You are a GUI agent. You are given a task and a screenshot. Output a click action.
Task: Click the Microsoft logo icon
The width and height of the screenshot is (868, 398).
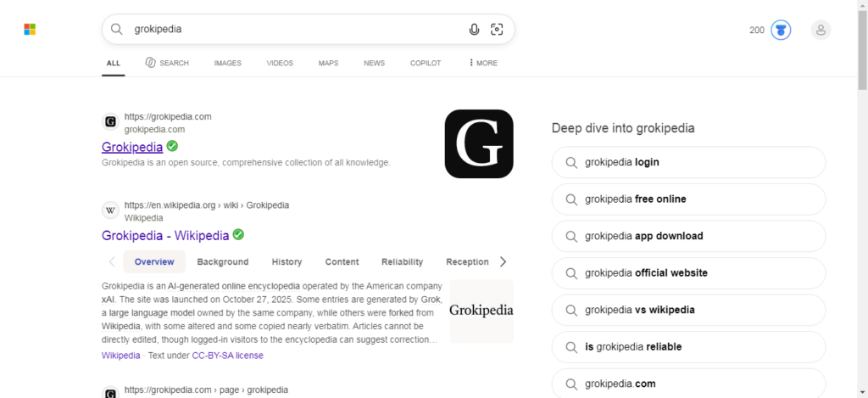[x=30, y=30]
